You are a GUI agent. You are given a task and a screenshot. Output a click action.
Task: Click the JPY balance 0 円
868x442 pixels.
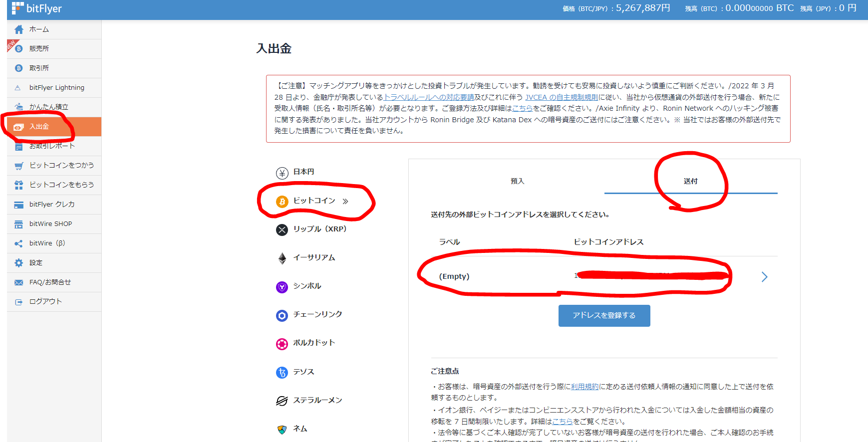[848, 8]
